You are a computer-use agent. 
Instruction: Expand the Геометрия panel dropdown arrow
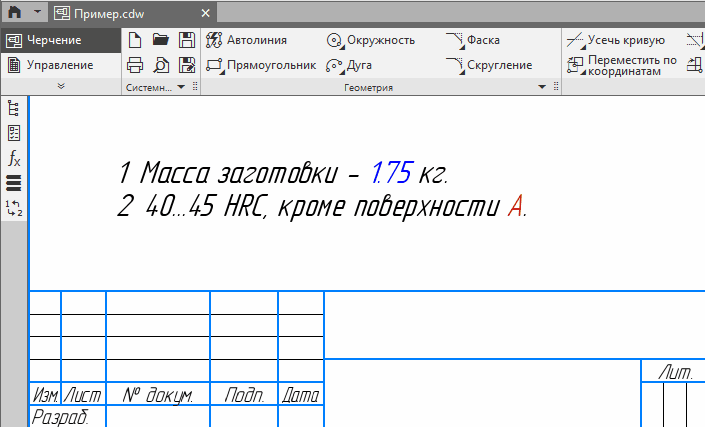click(542, 88)
